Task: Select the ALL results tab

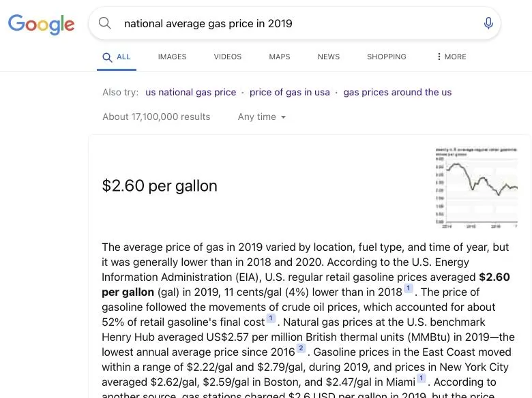Action: click(x=117, y=57)
